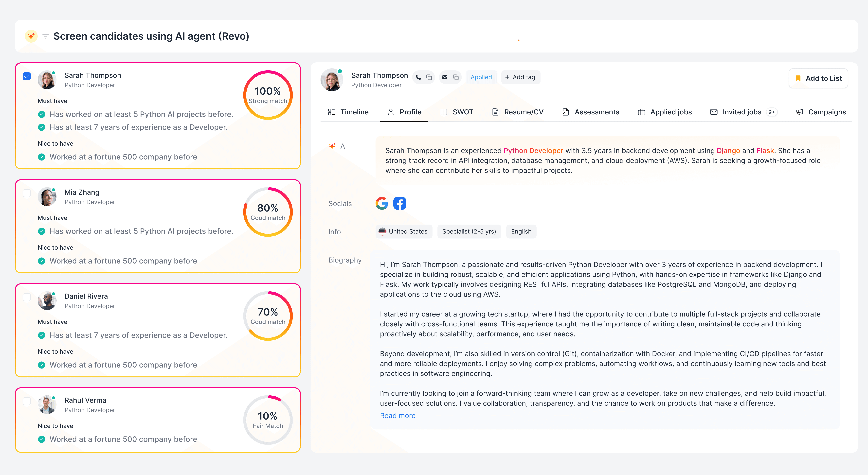Click the Screen candidates using AI agent title
Screen dimensions: 868x475
pos(151,36)
